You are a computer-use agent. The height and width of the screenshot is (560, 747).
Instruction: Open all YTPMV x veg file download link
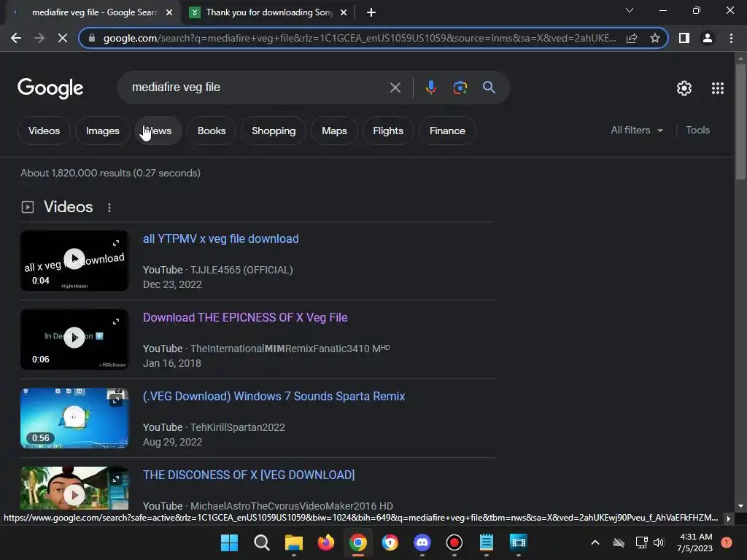pos(220,239)
